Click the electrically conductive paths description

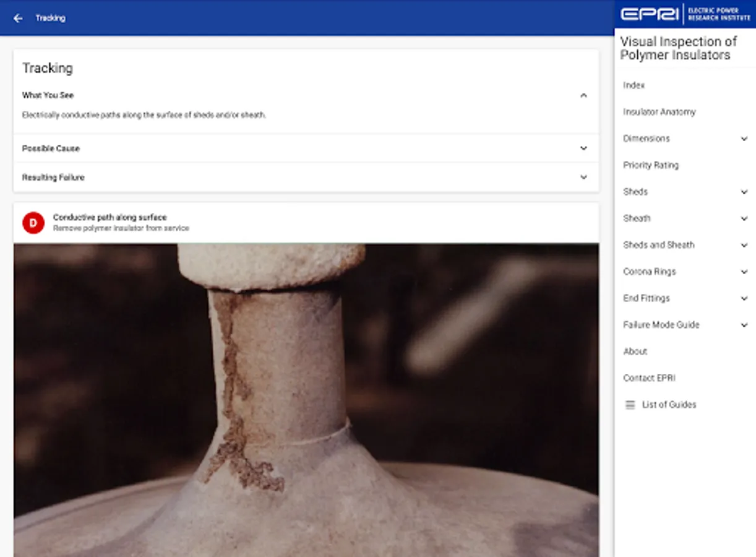point(144,115)
